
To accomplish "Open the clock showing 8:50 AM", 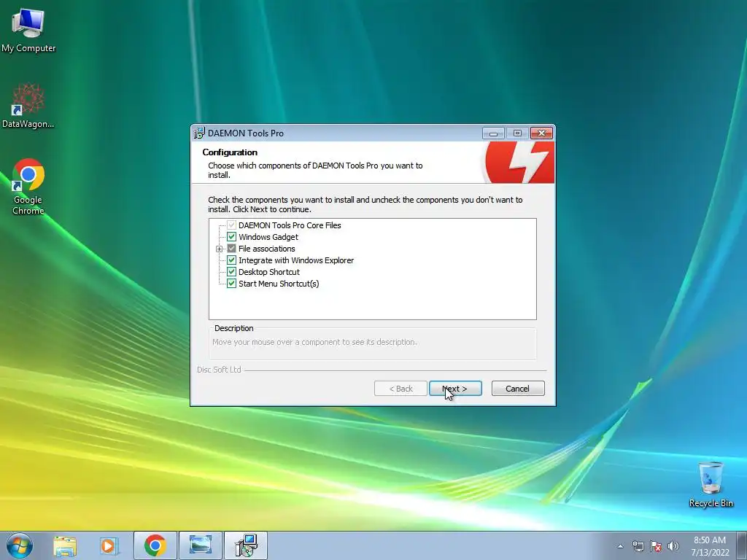I will [x=710, y=545].
